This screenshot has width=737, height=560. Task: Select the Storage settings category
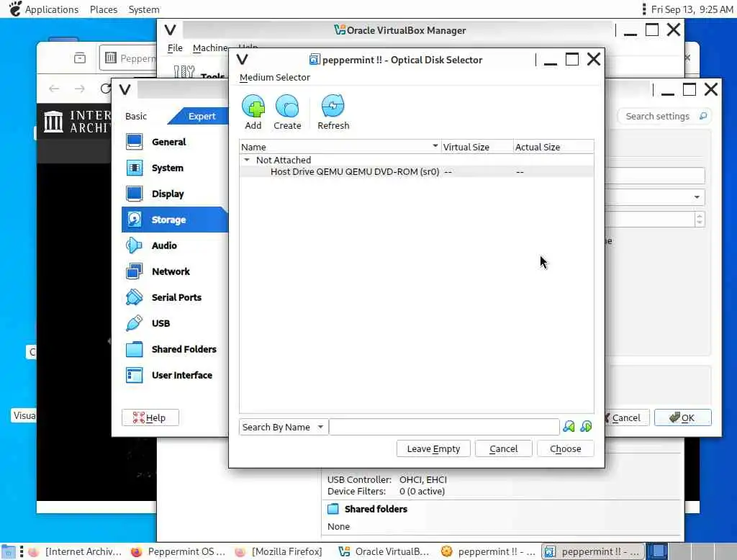[x=175, y=220]
